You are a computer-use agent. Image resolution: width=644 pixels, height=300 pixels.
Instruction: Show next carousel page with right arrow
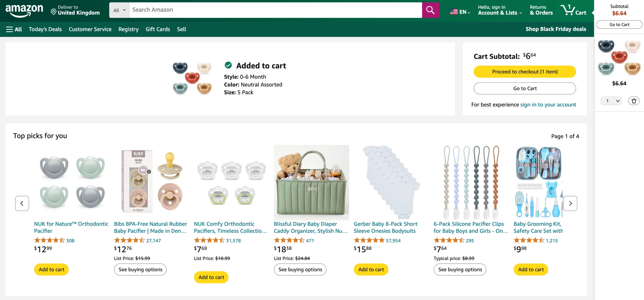tap(570, 203)
